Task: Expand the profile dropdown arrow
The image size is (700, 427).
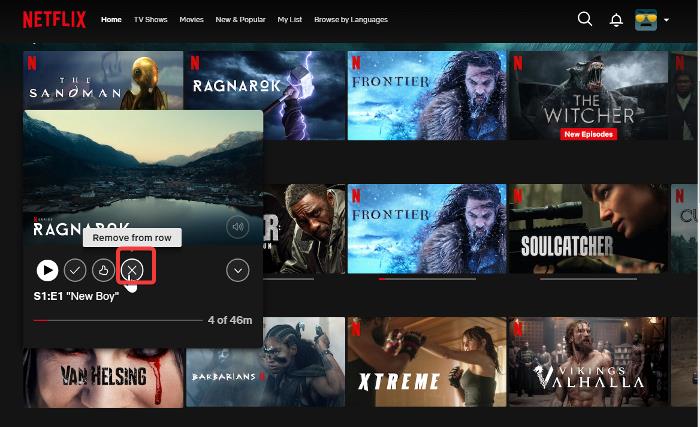Action: [666, 20]
